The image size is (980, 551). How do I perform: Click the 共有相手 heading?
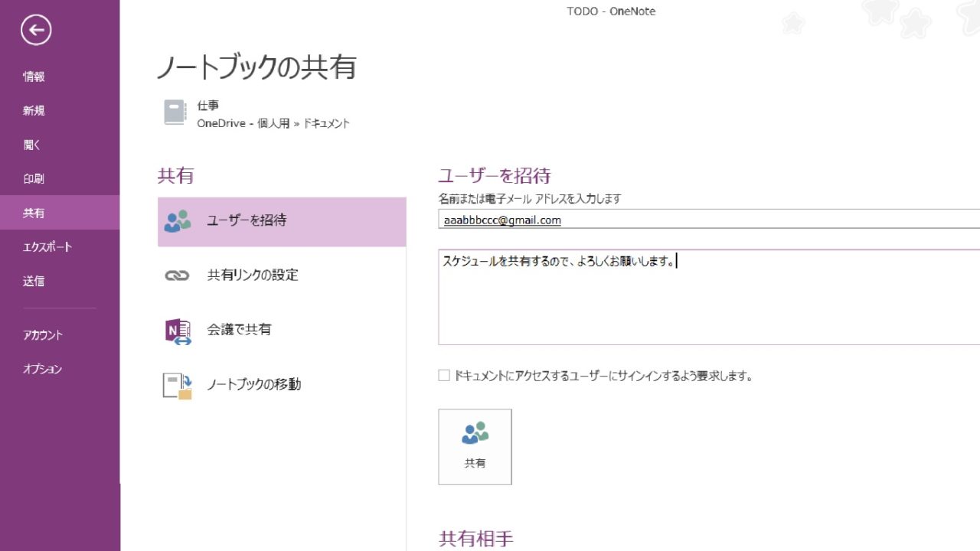pyautogui.click(x=476, y=539)
